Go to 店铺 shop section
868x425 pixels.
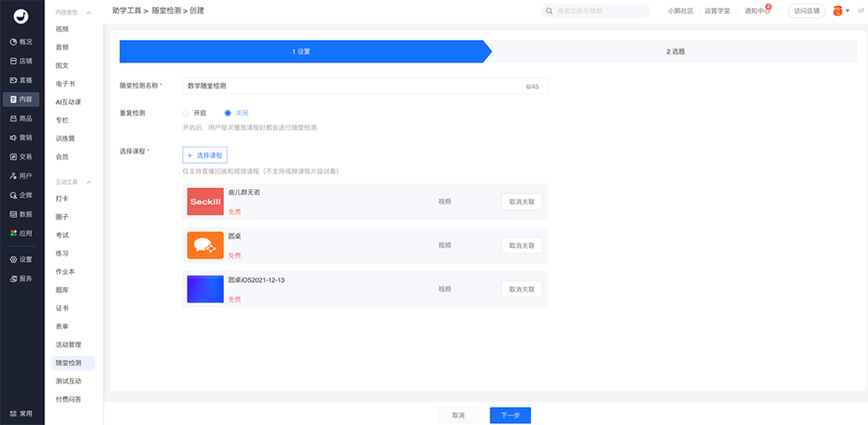[13, 61]
